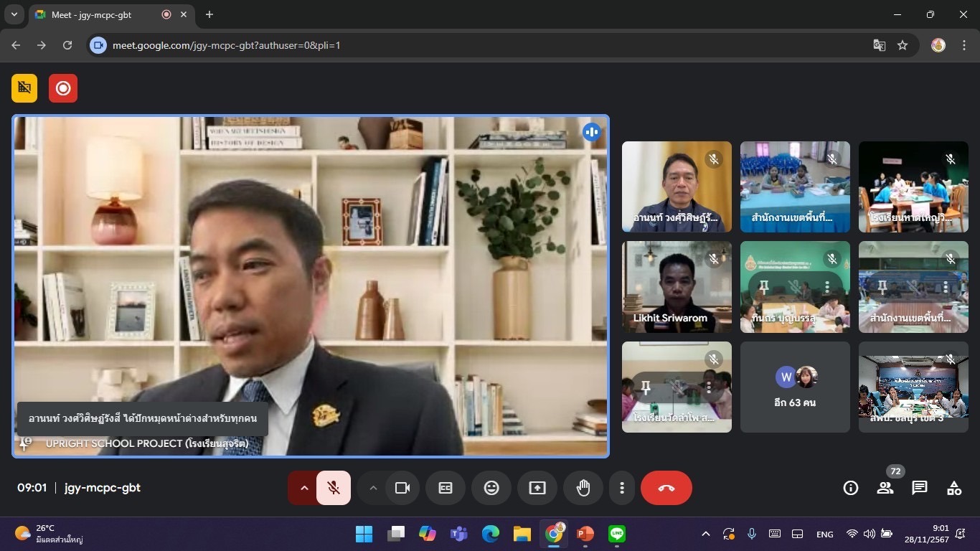Screen dimensions: 980x551
Task: Open meeting details info icon
Action: click(851, 488)
